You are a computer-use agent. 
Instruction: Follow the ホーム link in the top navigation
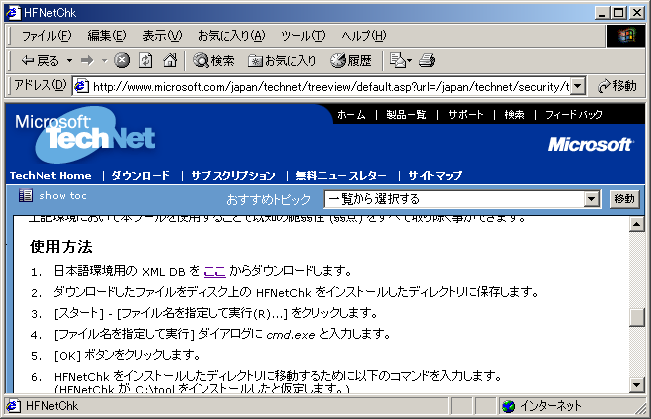coord(351,115)
